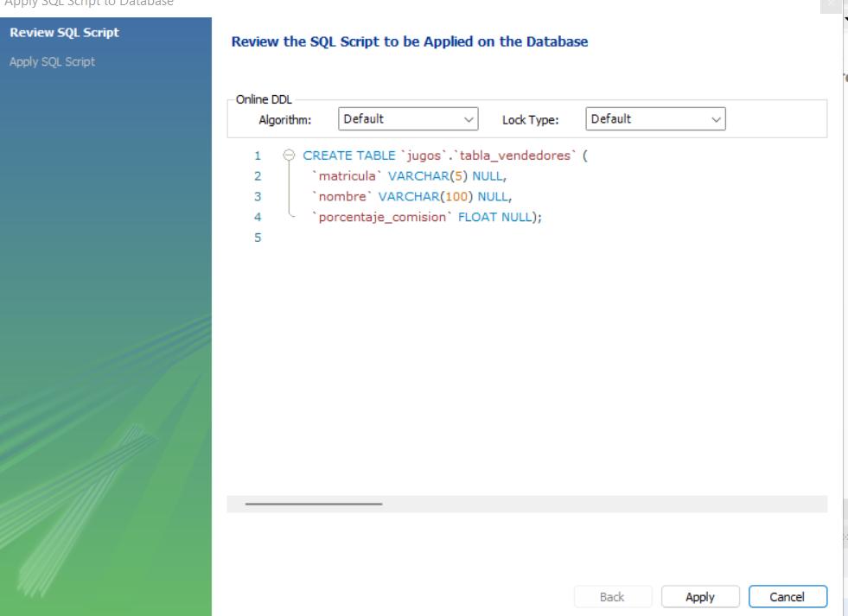Open the Algorithm dropdown

click(x=408, y=119)
